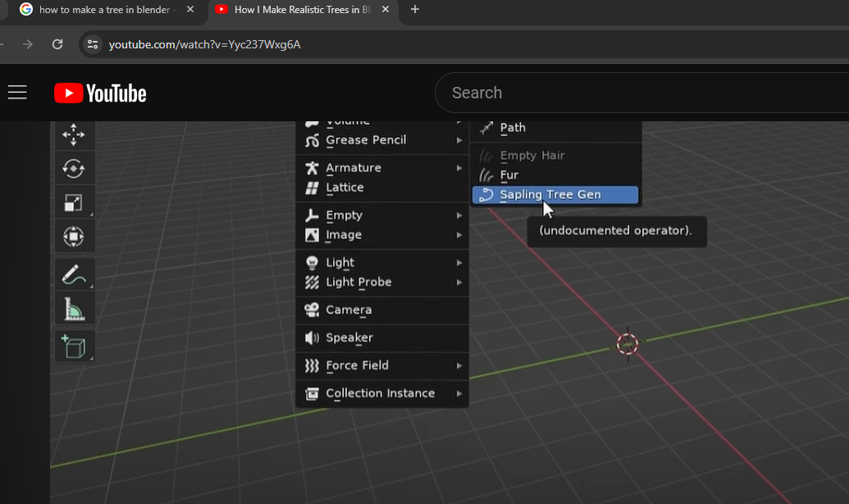
Task: Click the Force Field icon
Action: 312,366
